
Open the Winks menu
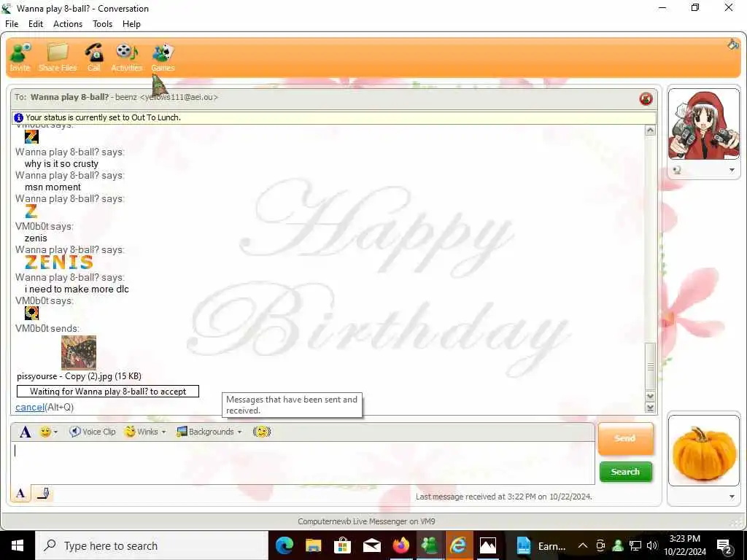click(145, 432)
